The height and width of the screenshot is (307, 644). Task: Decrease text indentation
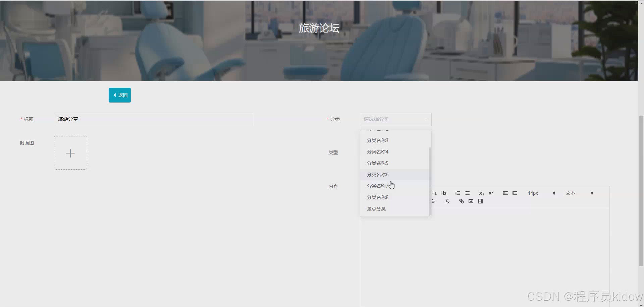[505, 193]
